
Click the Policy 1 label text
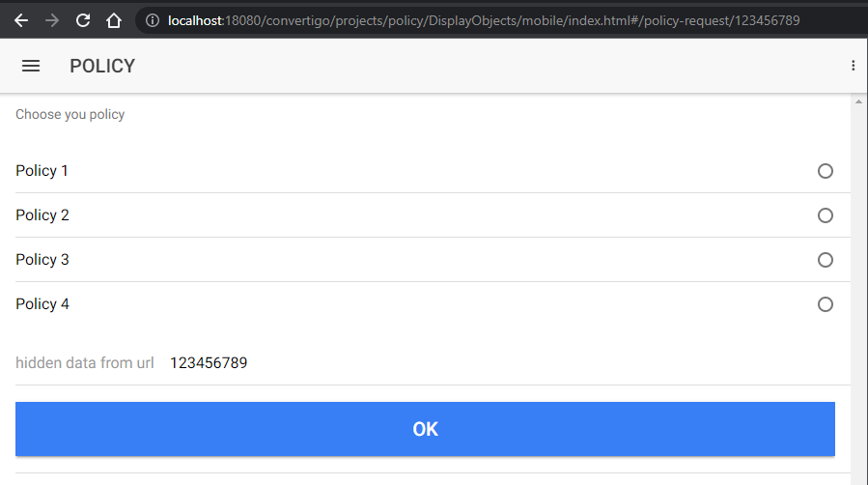(42, 171)
